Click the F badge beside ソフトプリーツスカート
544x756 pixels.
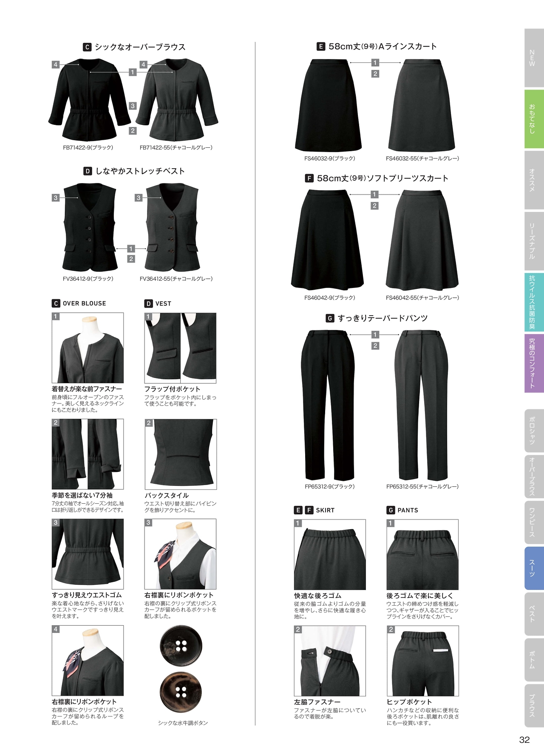tap(309, 178)
